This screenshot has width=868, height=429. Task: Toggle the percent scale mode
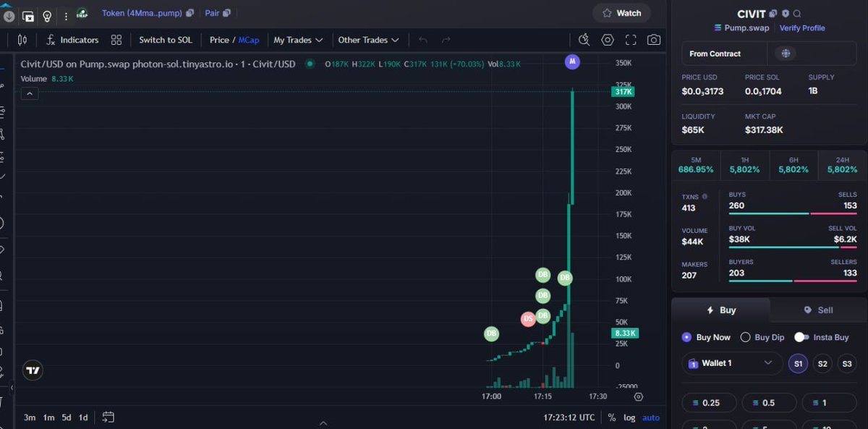point(611,417)
